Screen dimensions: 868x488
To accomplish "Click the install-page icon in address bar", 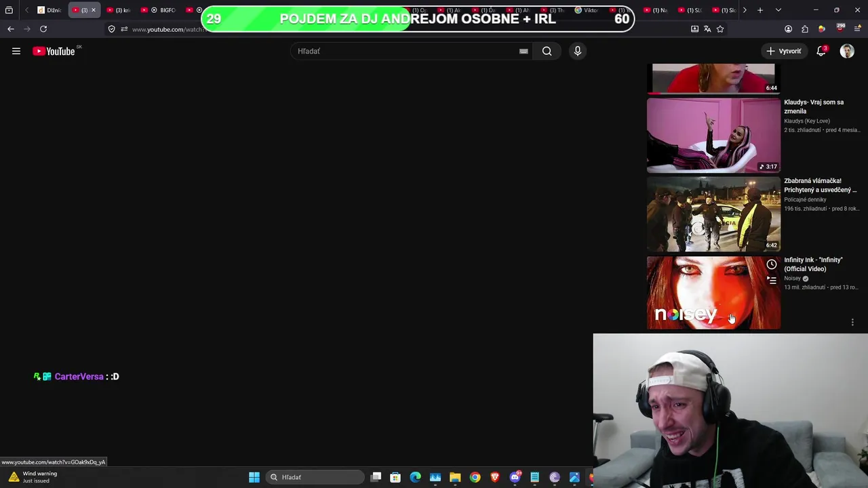I will tap(694, 29).
